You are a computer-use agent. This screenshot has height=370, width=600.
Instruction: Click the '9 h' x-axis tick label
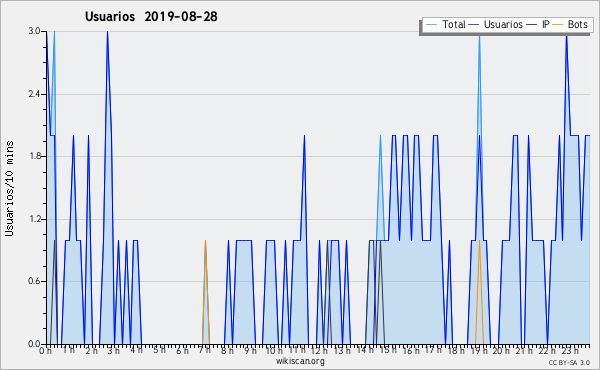point(250,350)
